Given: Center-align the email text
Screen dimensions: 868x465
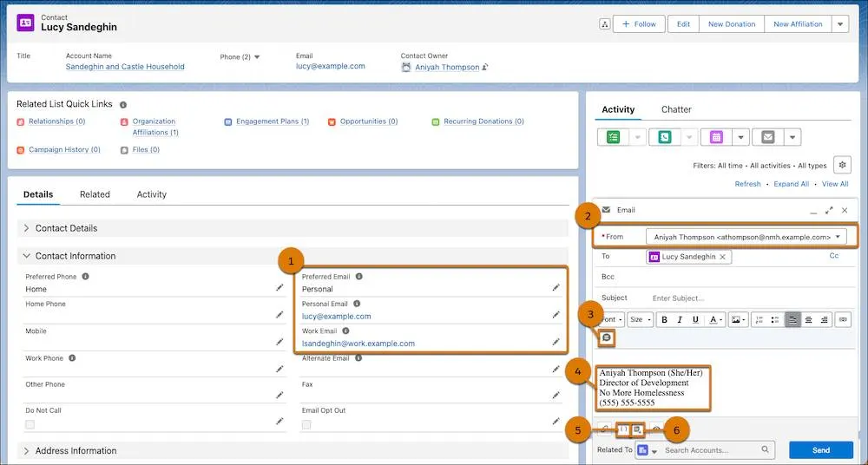Looking at the screenshot, I should coord(809,319).
